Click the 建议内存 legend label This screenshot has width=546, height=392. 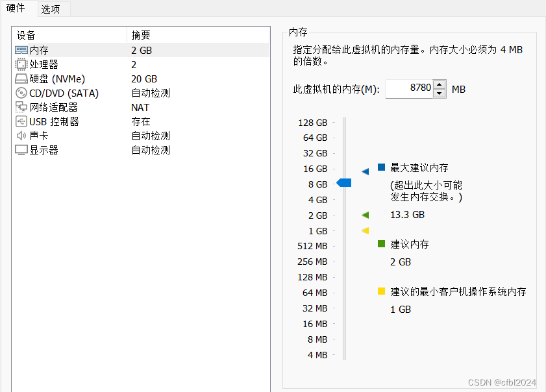tap(410, 244)
